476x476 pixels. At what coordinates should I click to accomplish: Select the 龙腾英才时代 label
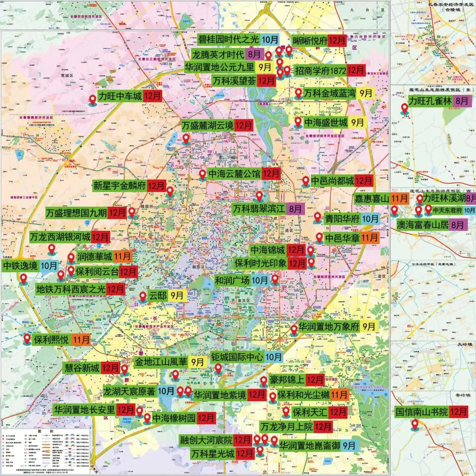218,55
